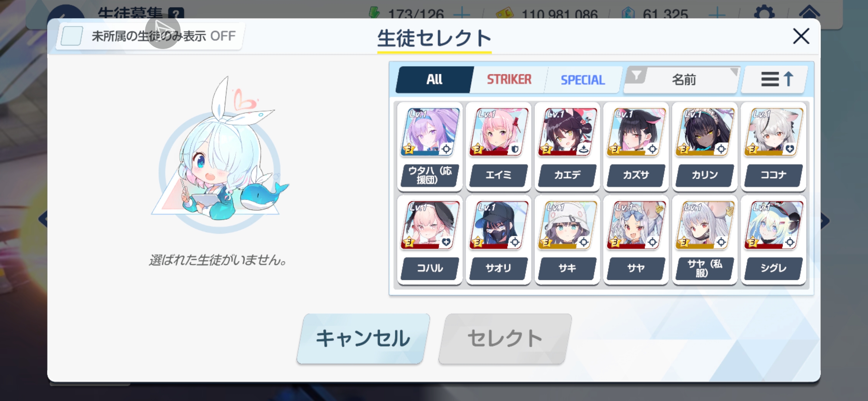Switch to the SPECIAL tab

coord(583,79)
